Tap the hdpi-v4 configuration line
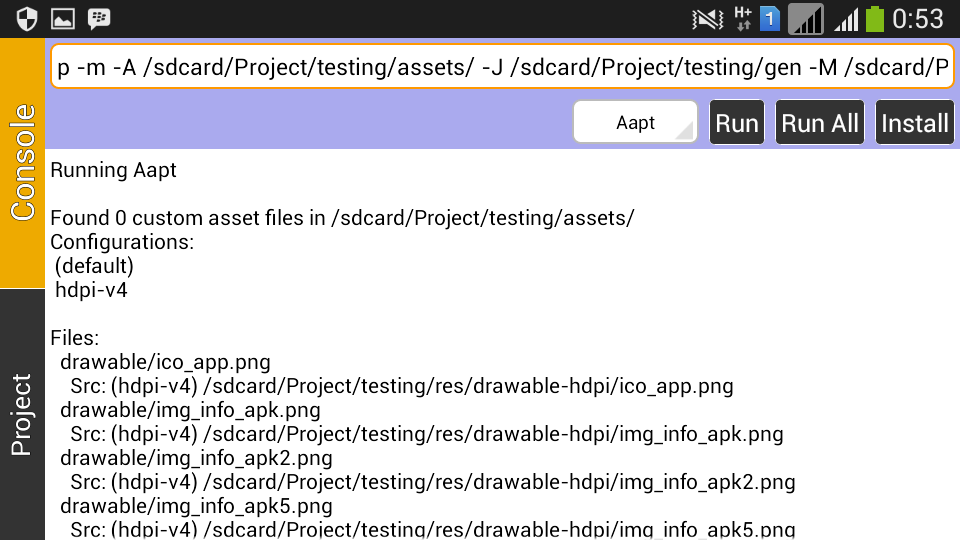This screenshot has width=960, height=540. [92, 290]
